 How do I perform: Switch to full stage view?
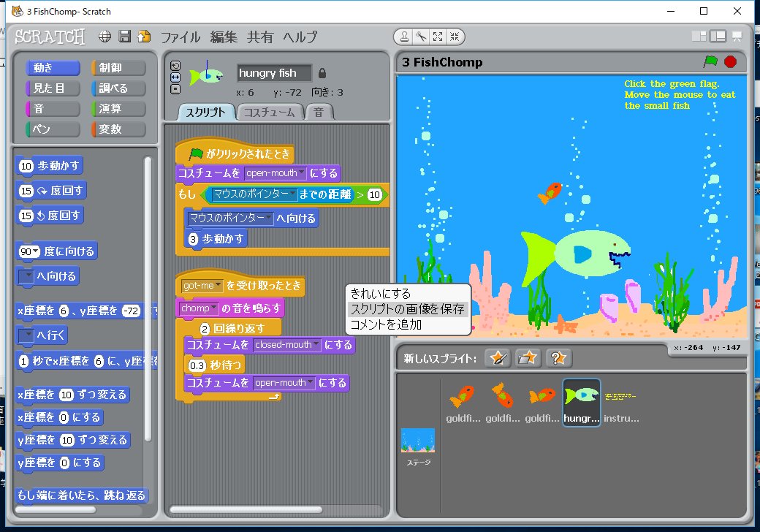pyautogui.click(x=718, y=37)
